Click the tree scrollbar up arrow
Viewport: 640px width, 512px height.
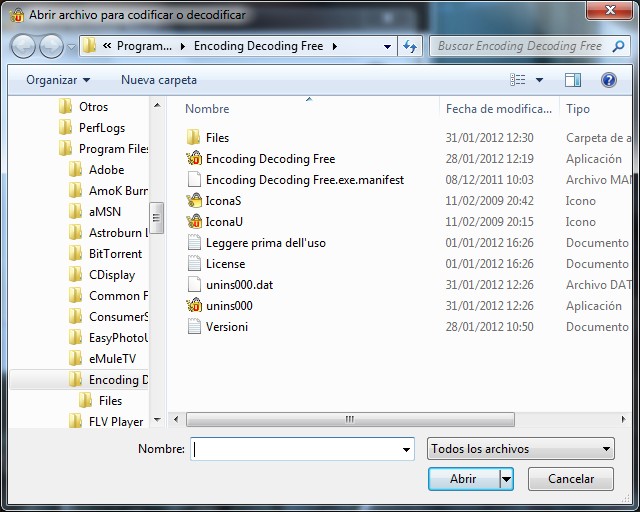click(x=157, y=105)
